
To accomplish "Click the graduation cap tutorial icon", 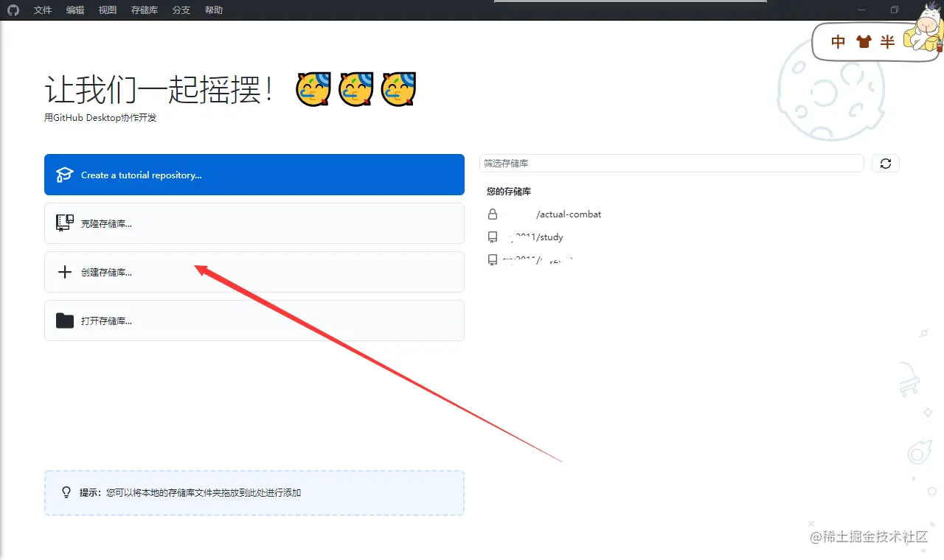I will coord(65,175).
